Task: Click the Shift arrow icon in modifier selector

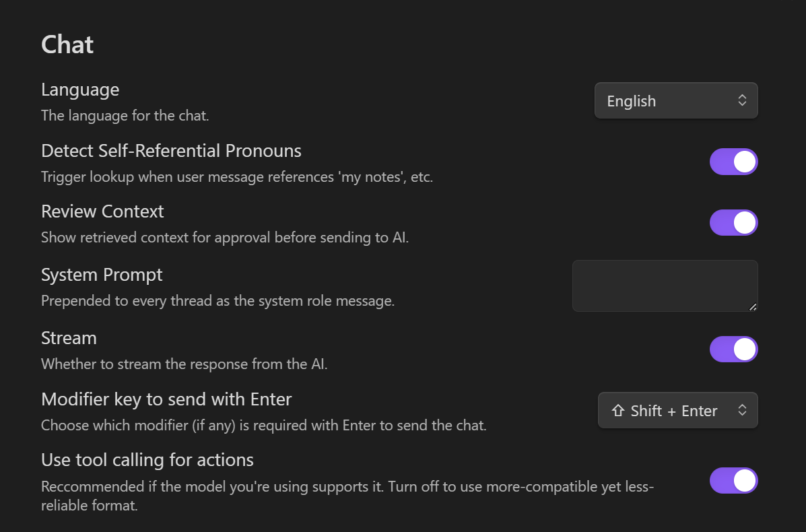Action: (x=617, y=411)
